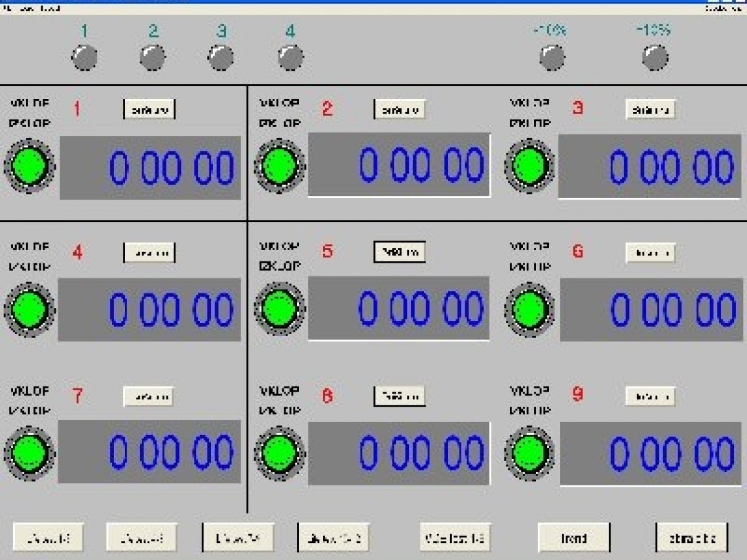Click the small button beside red number 9
This screenshot has height=560, width=747.
point(650,396)
